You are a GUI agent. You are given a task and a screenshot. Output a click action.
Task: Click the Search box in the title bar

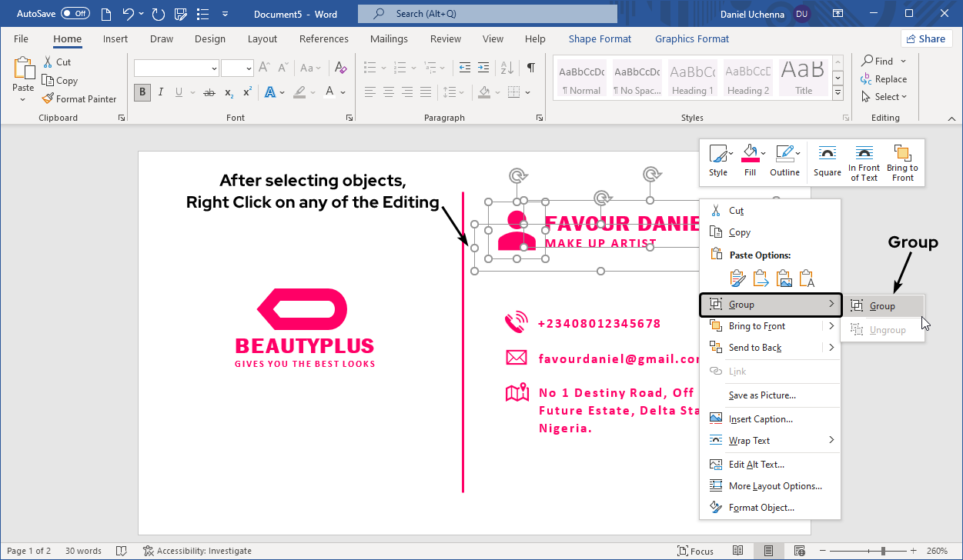click(x=487, y=14)
